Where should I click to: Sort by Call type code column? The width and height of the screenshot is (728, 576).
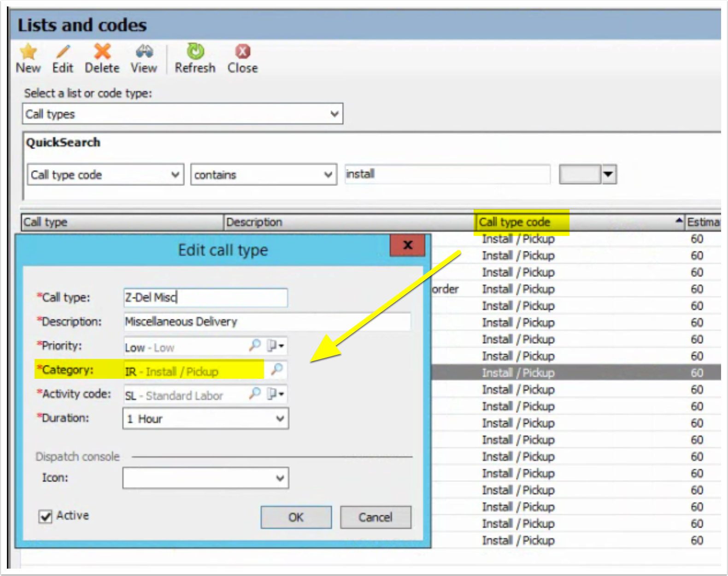[580, 222]
